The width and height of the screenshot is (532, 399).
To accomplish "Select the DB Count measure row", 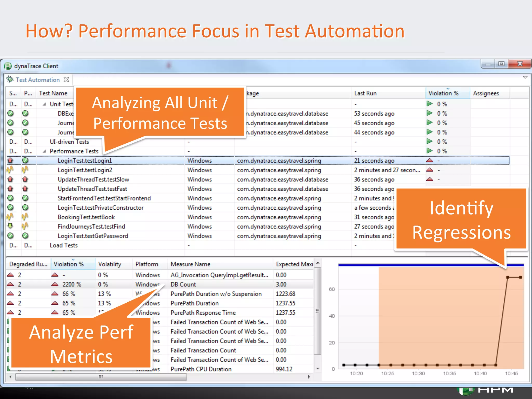I will click(x=160, y=284).
